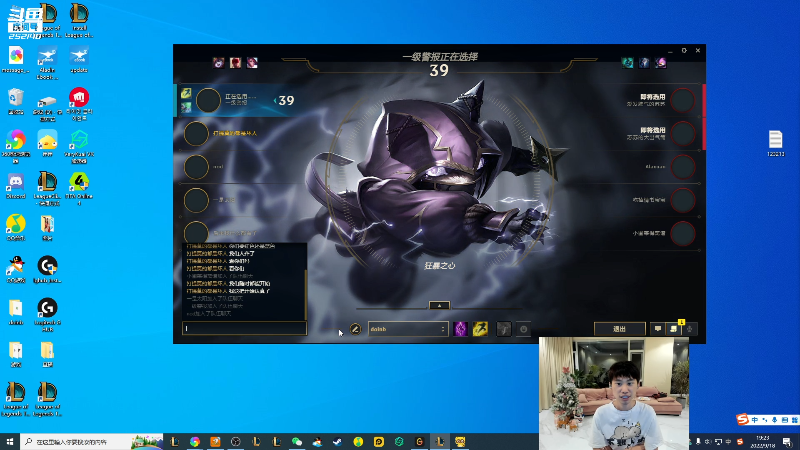Open the client settings gear icon
This screenshot has width=800, height=450.
pyautogui.click(x=684, y=51)
